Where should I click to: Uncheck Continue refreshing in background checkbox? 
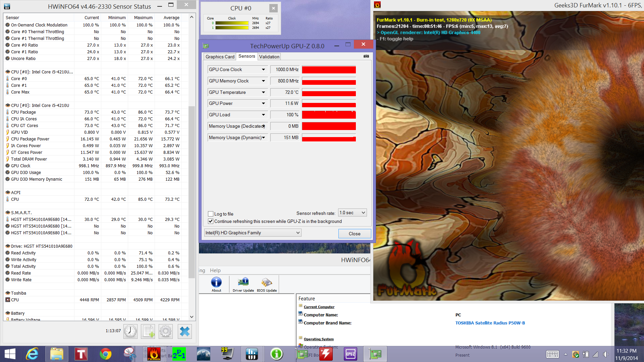coord(211,221)
